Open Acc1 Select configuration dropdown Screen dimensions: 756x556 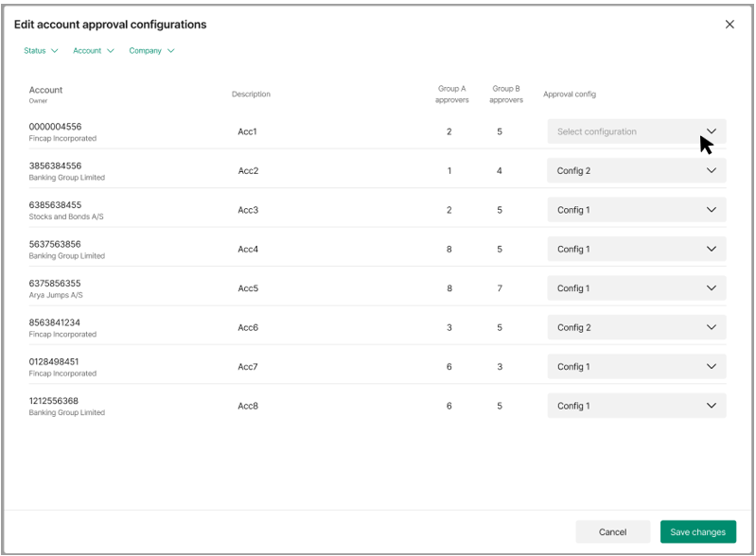click(x=636, y=131)
